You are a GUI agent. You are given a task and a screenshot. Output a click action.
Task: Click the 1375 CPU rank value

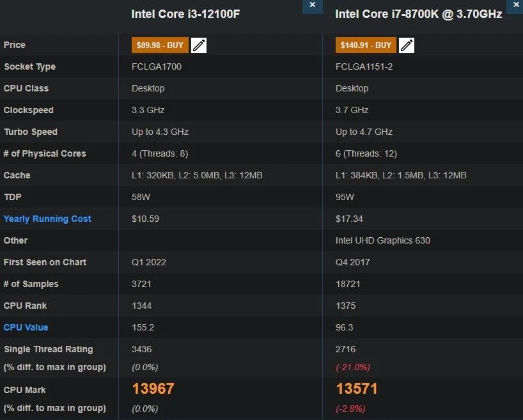[x=345, y=306]
